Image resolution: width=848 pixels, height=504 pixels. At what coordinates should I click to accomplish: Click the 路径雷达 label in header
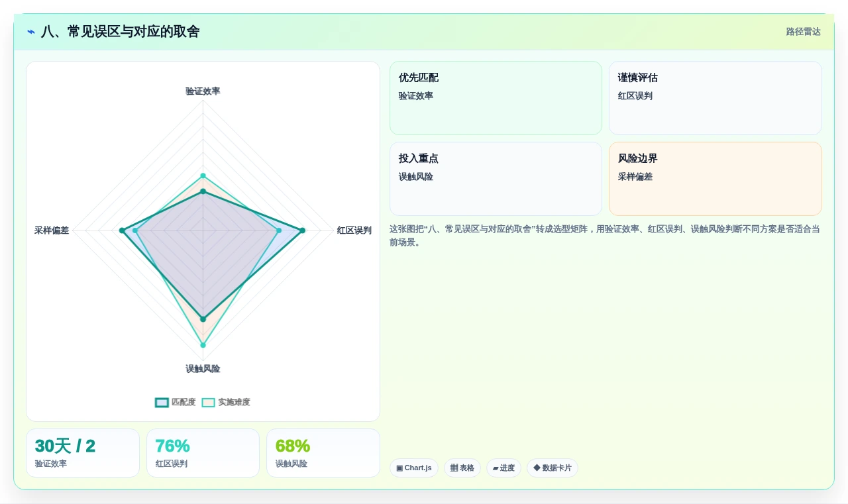(804, 32)
